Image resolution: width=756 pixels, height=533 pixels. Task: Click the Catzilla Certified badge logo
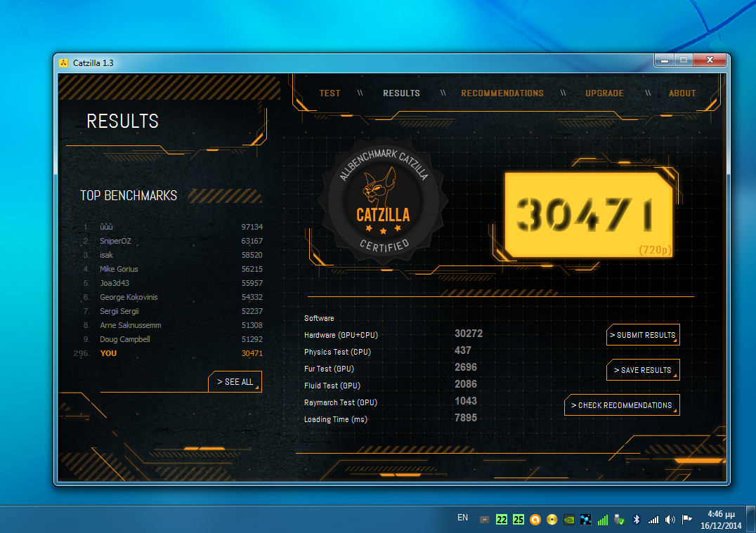[x=384, y=202]
